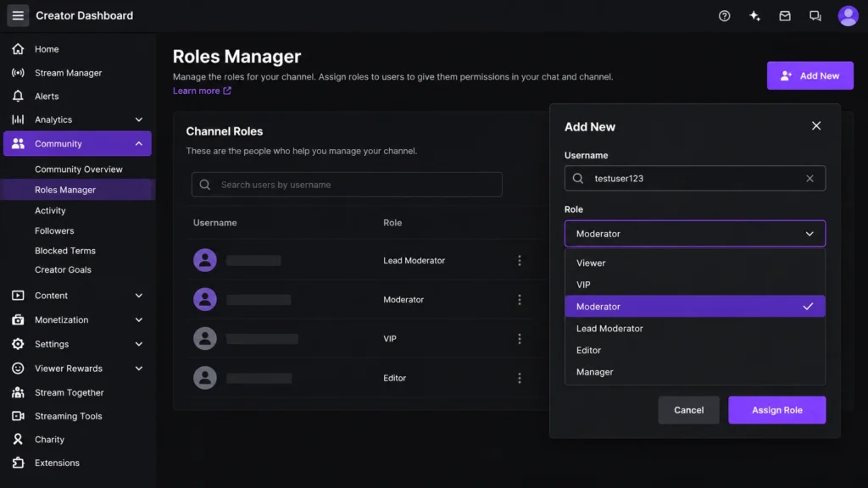Viewport: 868px width, 488px height.
Task: Click the Streaming Tools camera icon
Action: pos(18,416)
